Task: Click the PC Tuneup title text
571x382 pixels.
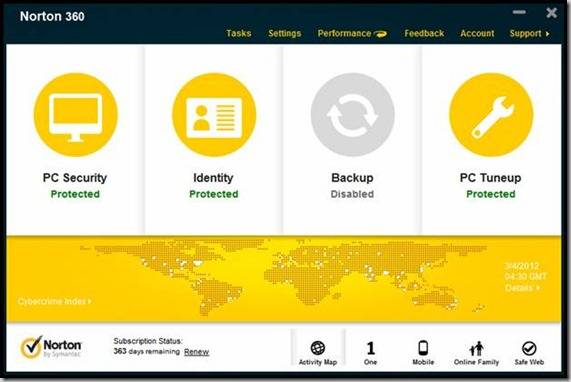Action: (x=490, y=178)
